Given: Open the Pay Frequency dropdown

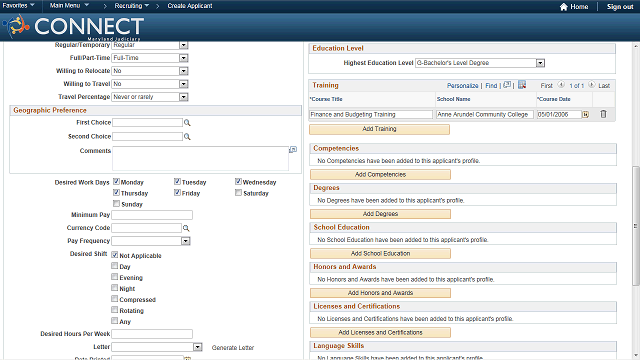Looking at the screenshot, I should point(186,241).
